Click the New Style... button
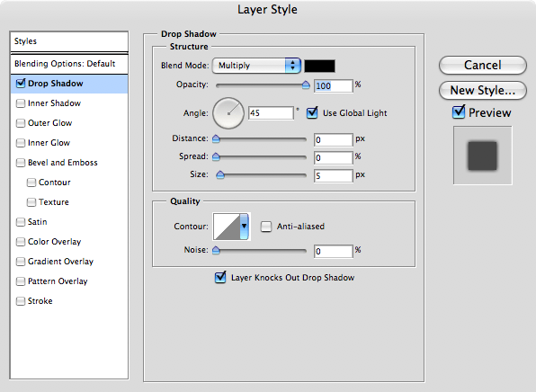The width and height of the screenshot is (536, 392). pos(482,91)
